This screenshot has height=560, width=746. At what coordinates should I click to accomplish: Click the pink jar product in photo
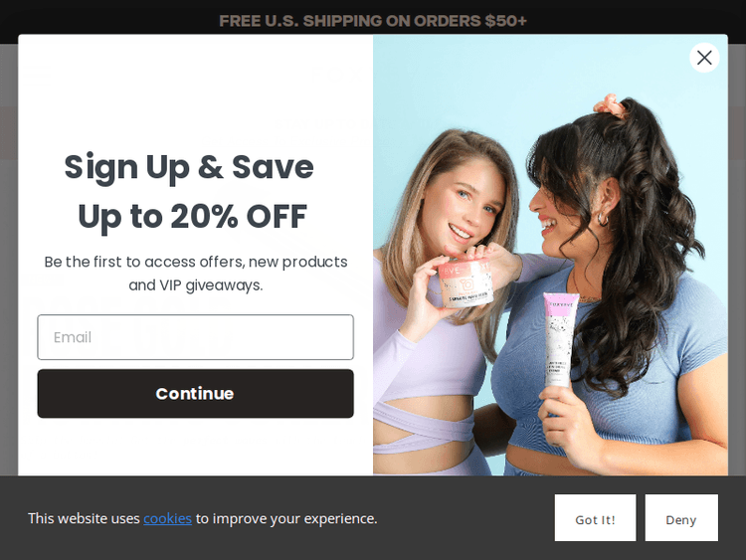(x=465, y=283)
